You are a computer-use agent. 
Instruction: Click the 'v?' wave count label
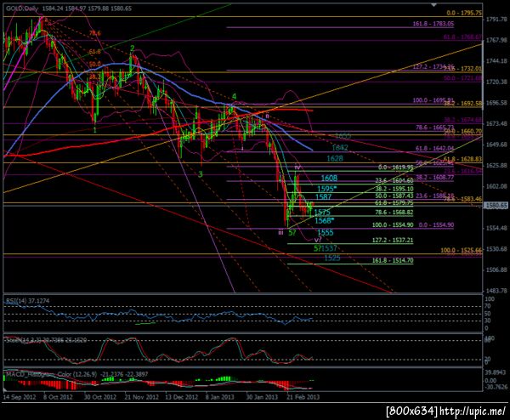(318, 240)
